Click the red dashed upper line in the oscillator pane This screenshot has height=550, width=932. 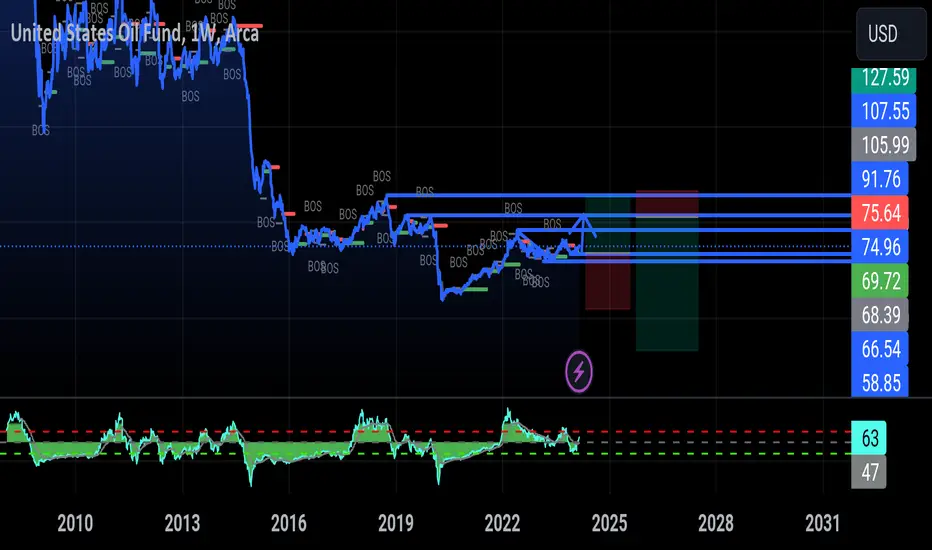pyautogui.click(x=428, y=432)
